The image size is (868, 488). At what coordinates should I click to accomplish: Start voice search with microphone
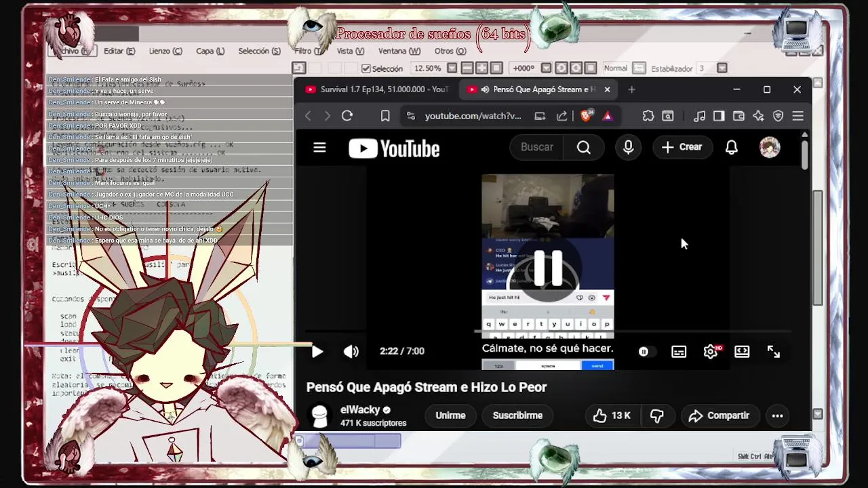coord(628,147)
